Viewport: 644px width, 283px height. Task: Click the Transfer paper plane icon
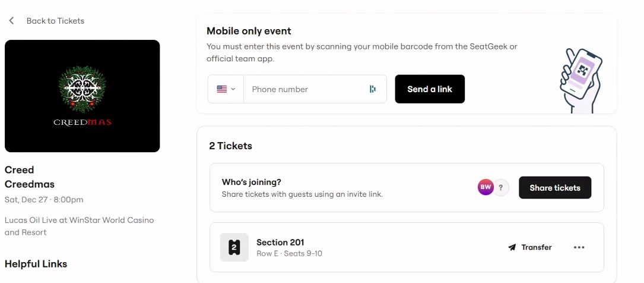[x=512, y=247]
